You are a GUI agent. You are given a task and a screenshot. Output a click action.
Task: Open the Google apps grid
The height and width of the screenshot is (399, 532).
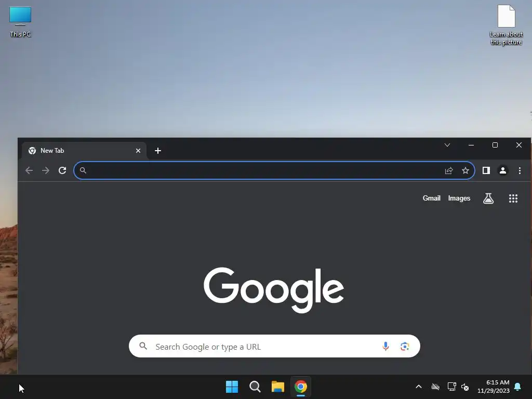(513, 198)
